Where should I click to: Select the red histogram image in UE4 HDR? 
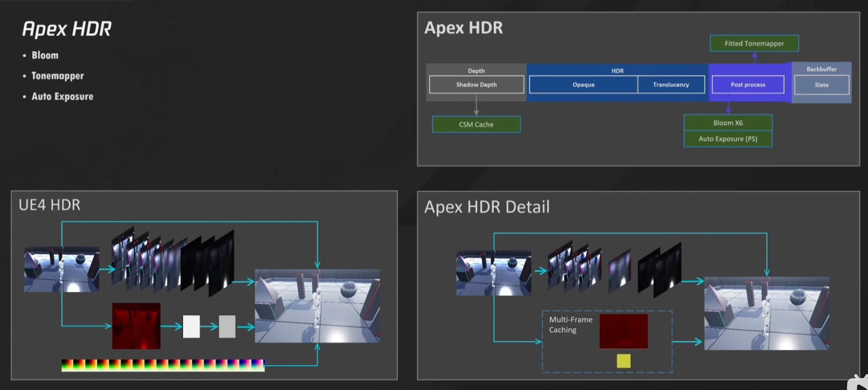136,326
